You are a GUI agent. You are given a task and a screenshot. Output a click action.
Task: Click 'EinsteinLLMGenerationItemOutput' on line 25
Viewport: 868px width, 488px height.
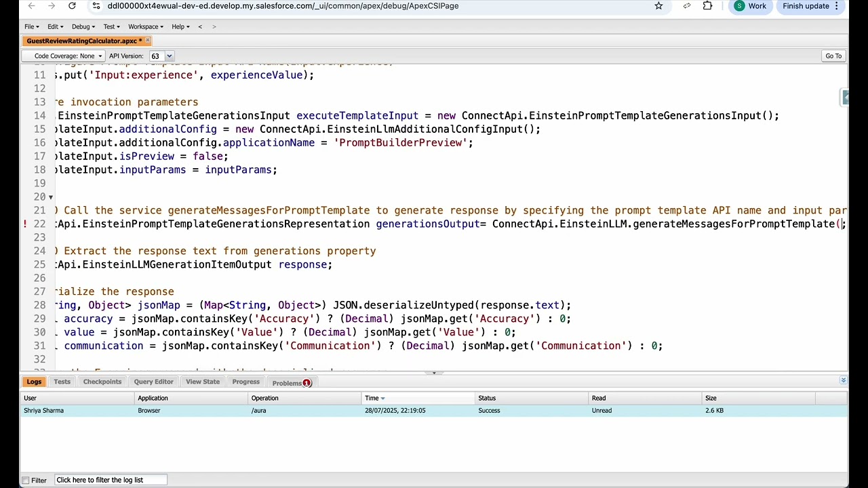(x=177, y=265)
